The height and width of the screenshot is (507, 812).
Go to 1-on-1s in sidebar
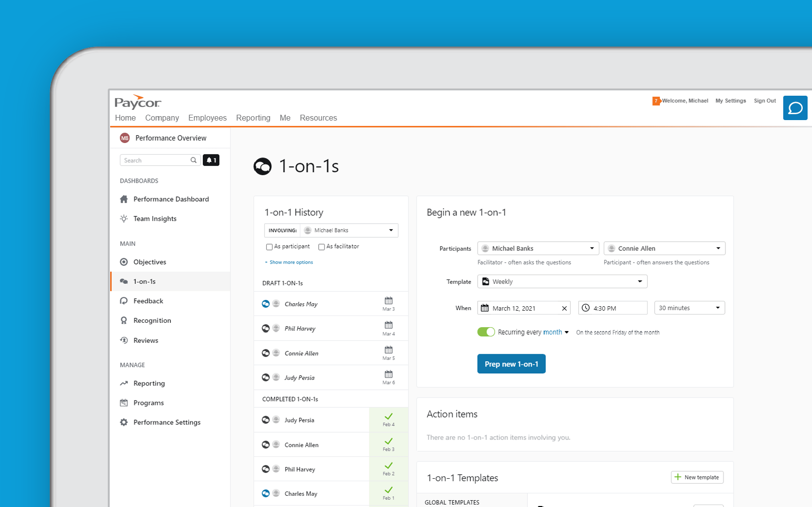(170, 281)
